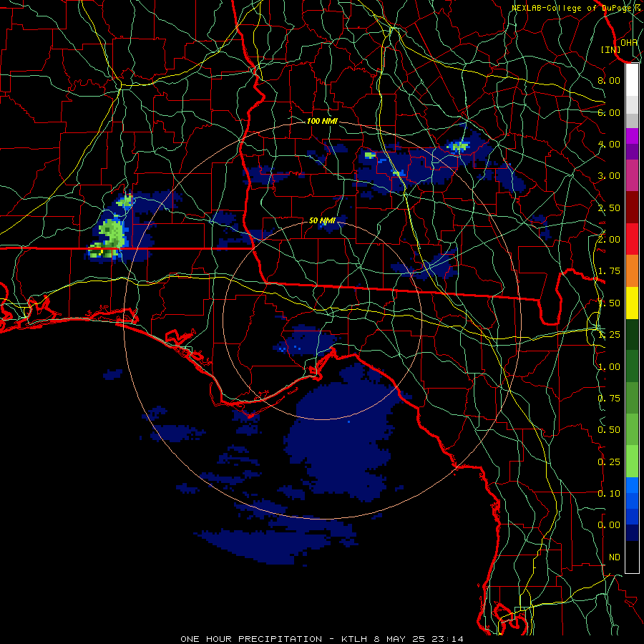The height and width of the screenshot is (644, 644).
Task: Select the 0.50 legend value
Action: 609,430
